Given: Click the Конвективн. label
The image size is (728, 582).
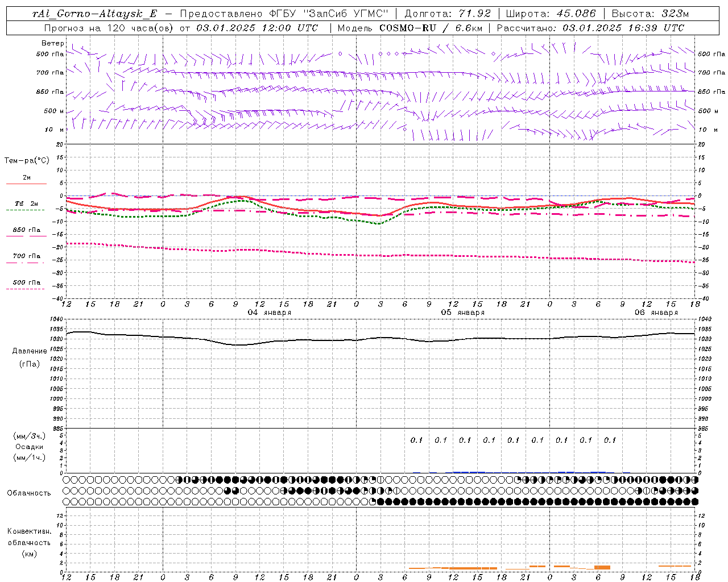Looking at the screenshot, I should [30, 531].
